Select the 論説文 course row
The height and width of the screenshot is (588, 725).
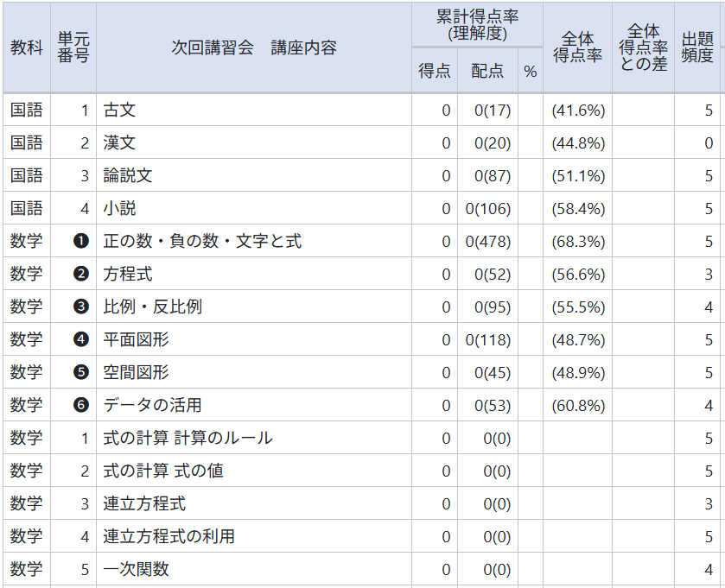[x=128, y=176]
